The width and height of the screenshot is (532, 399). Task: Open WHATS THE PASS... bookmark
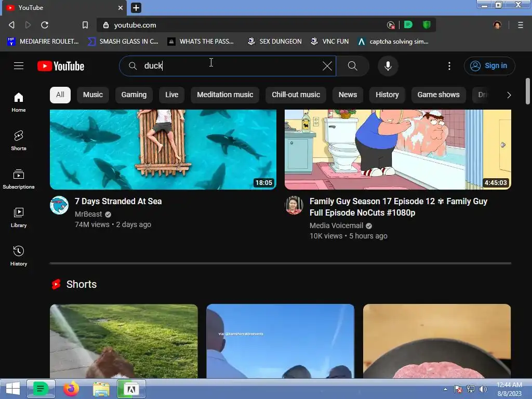[201, 42]
